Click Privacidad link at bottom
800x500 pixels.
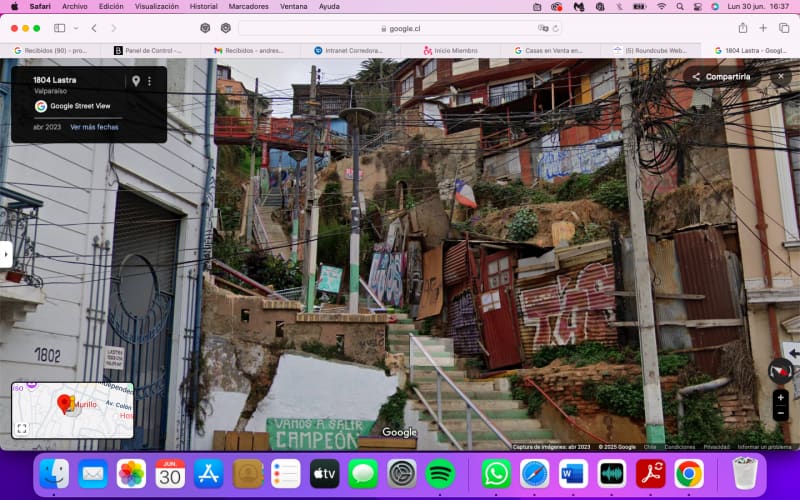(717, 447)
